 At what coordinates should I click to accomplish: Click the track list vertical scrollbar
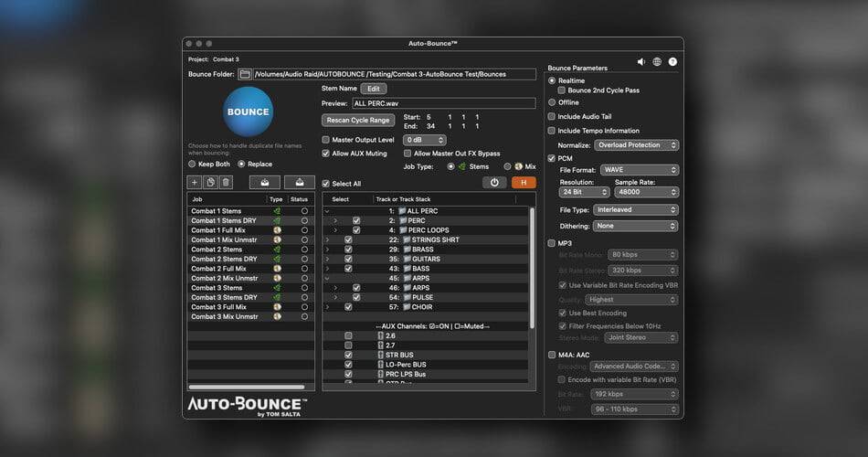click(532, 268)
